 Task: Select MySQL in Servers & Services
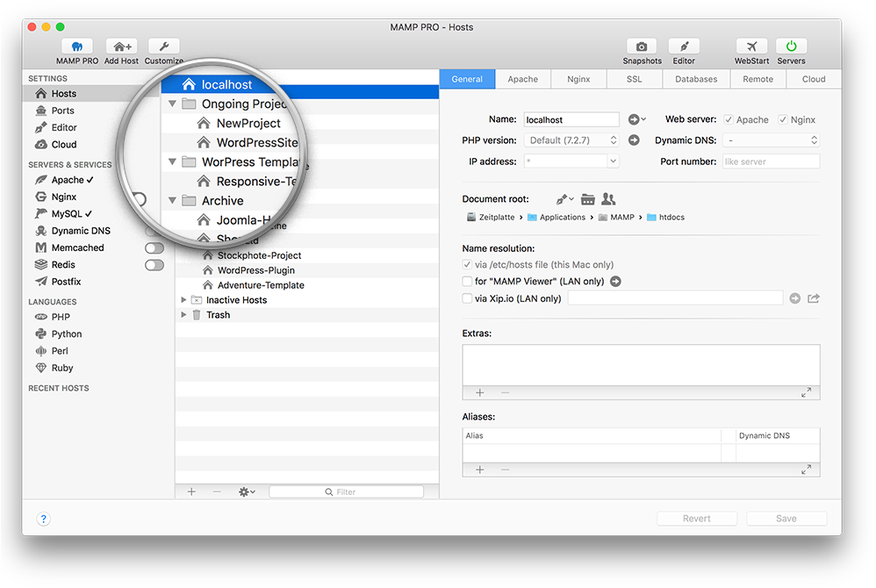pos(67,214)
